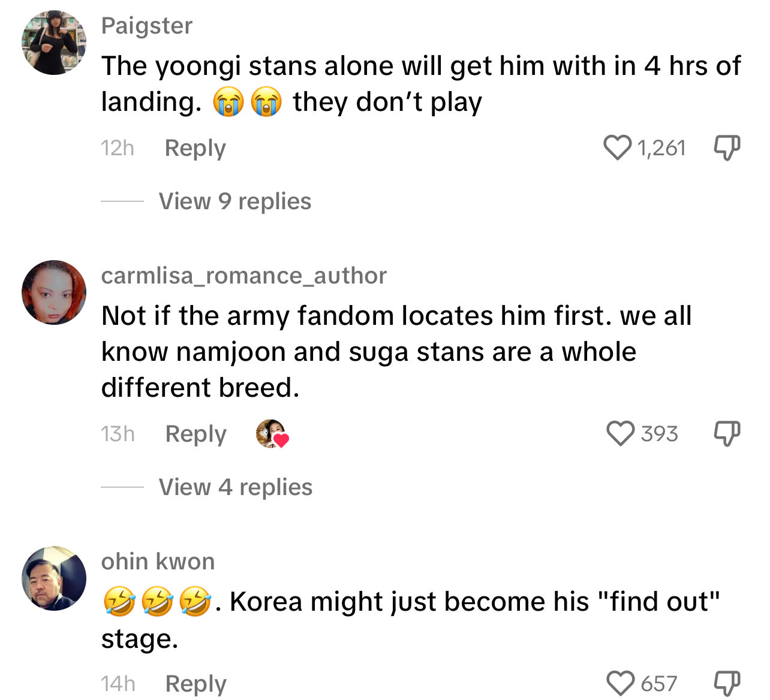
Task: Like Paigster's comment with the heart
Action: (x=617, y=147)
